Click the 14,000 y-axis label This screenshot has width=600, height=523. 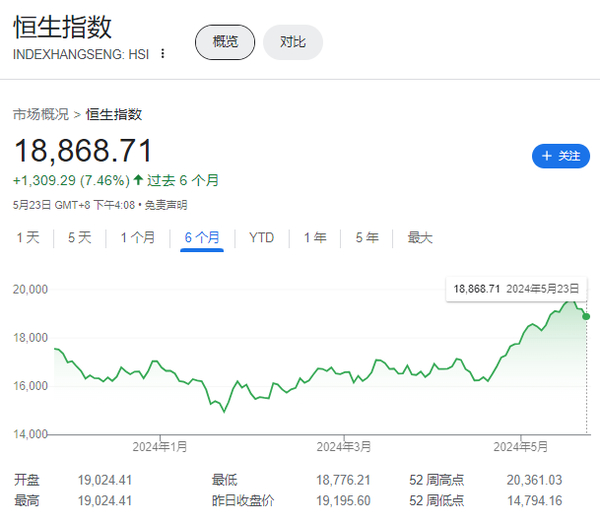30,434
